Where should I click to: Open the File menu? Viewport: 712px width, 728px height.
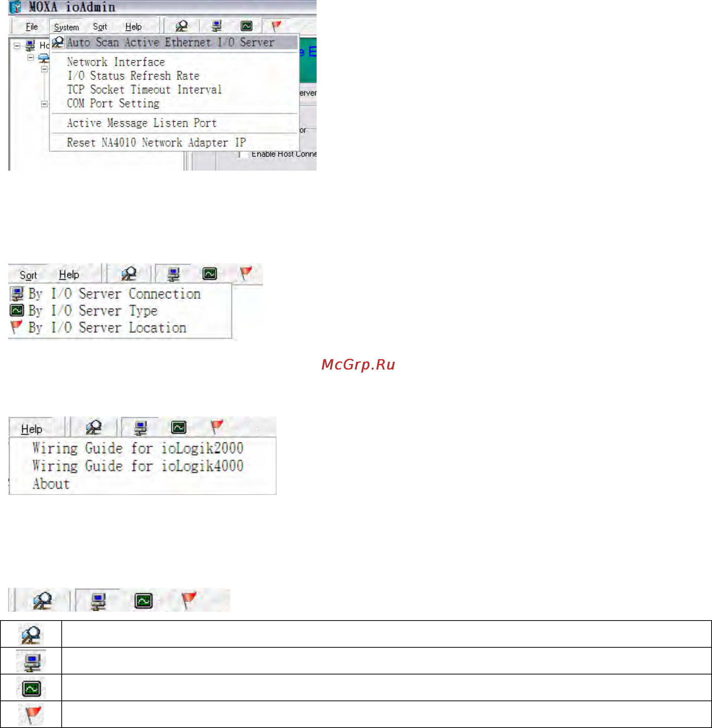click(x=32, y=26)
